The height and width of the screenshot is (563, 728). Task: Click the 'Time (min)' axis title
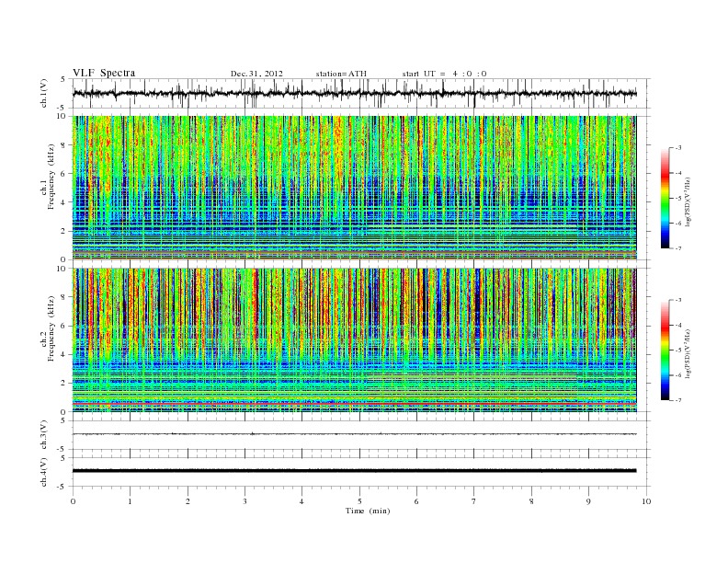coord(368,511)
